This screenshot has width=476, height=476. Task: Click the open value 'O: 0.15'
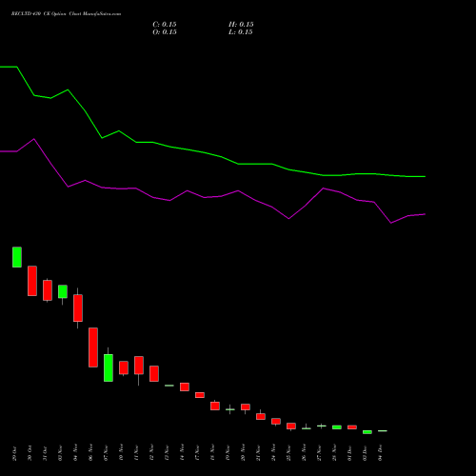(165, 32)
